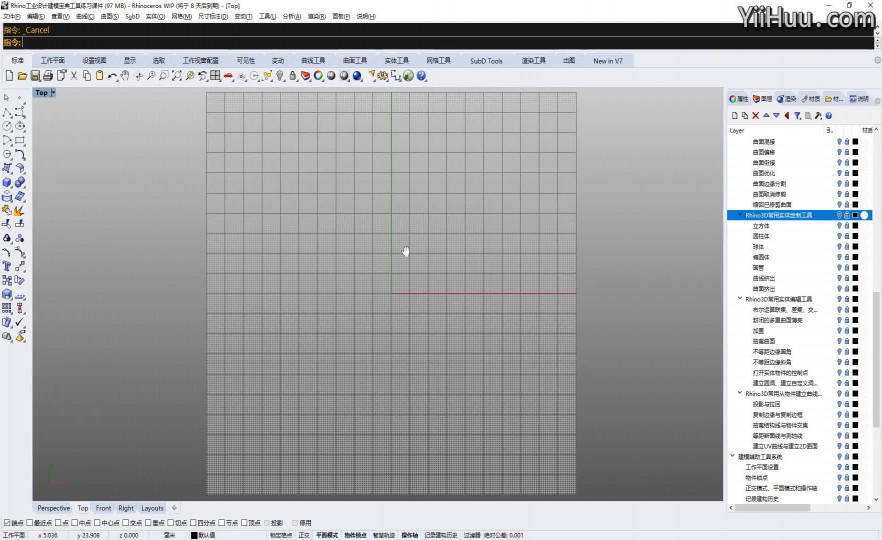
Task: Click the four-viewport layout icon
Action: (x=215, y=76)
